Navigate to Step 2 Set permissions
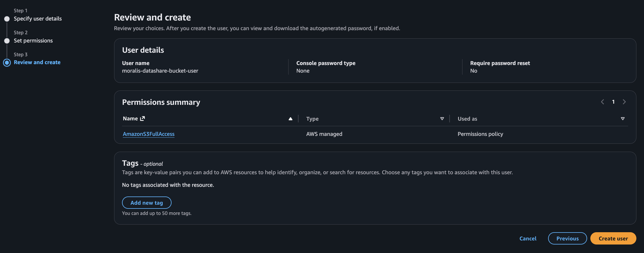 pos(33,40)
